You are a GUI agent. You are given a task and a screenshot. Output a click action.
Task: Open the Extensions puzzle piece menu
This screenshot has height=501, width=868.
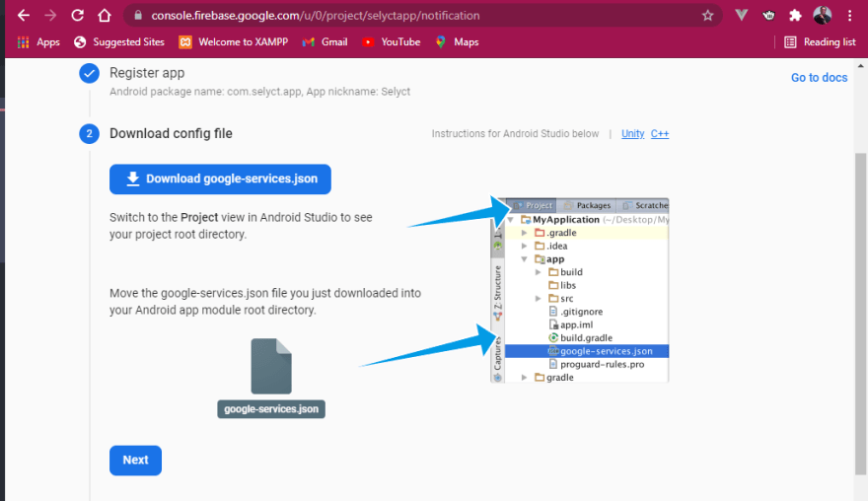coord(795,16)
